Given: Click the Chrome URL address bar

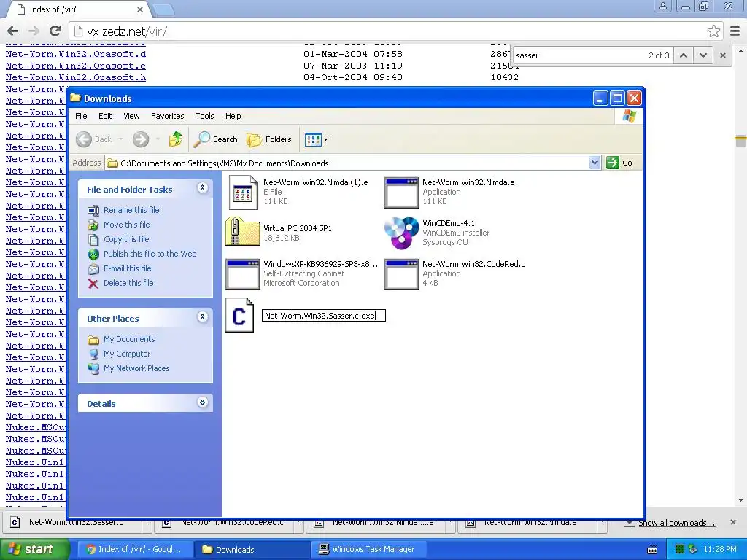Looking at the screenshot, I should coord(388,31).
